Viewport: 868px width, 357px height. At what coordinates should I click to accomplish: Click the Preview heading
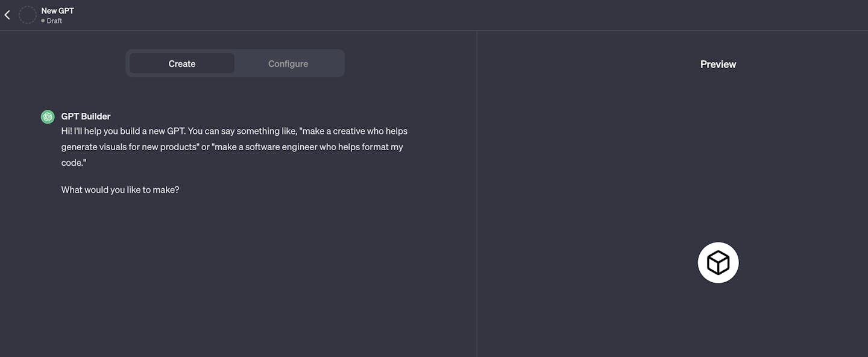coord(718,65)
